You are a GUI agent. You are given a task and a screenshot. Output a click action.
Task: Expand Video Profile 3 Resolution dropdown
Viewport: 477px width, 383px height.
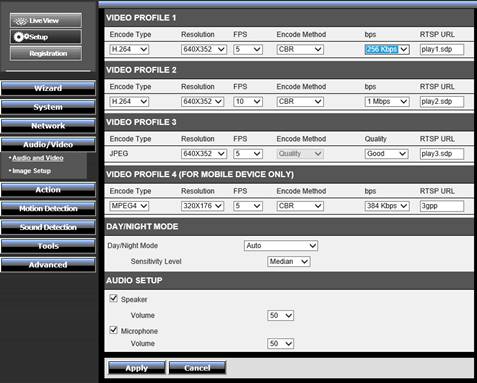coord(204,154)
